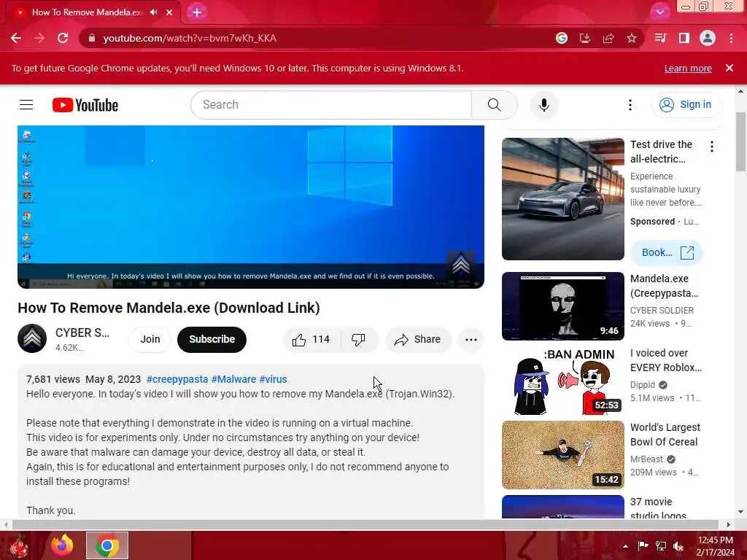Open the Learn more link in the update banner
This screenshot has width=747, height=560.
pyautogui.click(x=688, y=68)
